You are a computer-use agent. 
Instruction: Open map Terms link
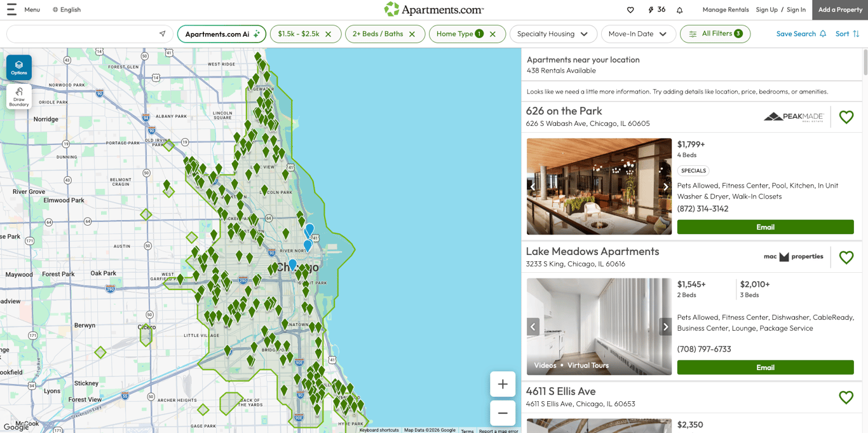[467, 430]
